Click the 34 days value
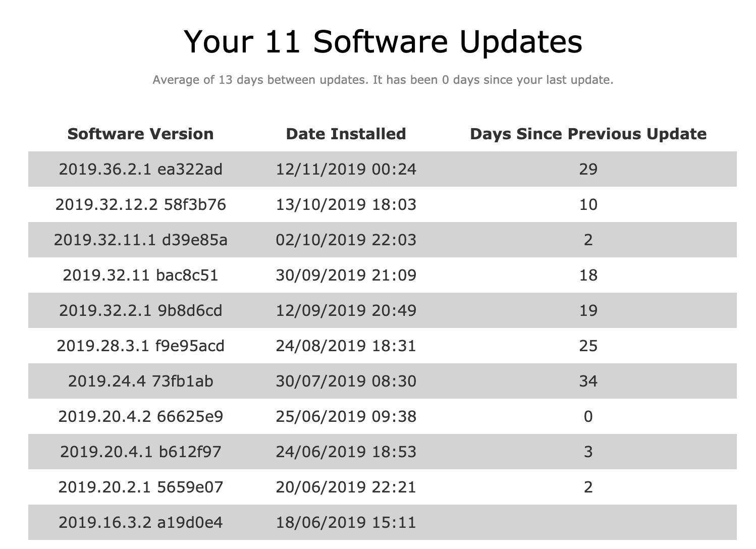The width and height of the screenshot is (756, 549). point(588,381)
